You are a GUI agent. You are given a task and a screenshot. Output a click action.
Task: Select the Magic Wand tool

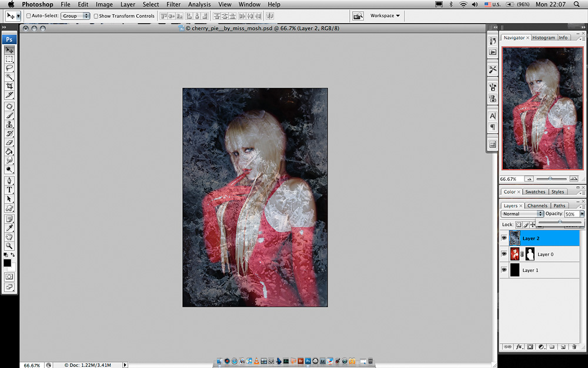tap(9, 77)
